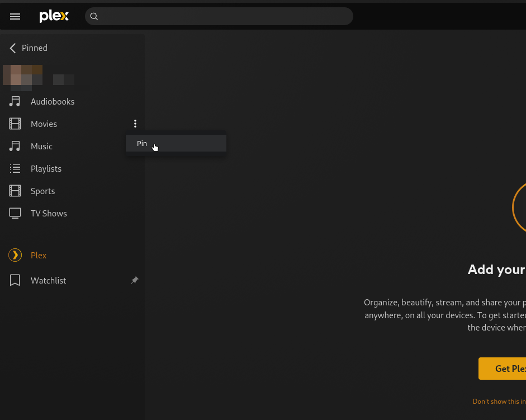Click the blurred server avatar thumbnail

coord(22,77)
